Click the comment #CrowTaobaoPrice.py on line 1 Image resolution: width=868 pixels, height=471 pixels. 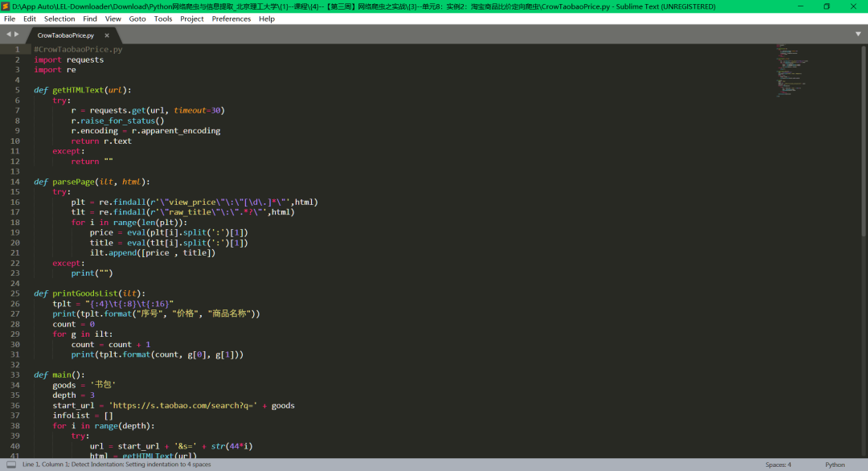pos(78,49)
